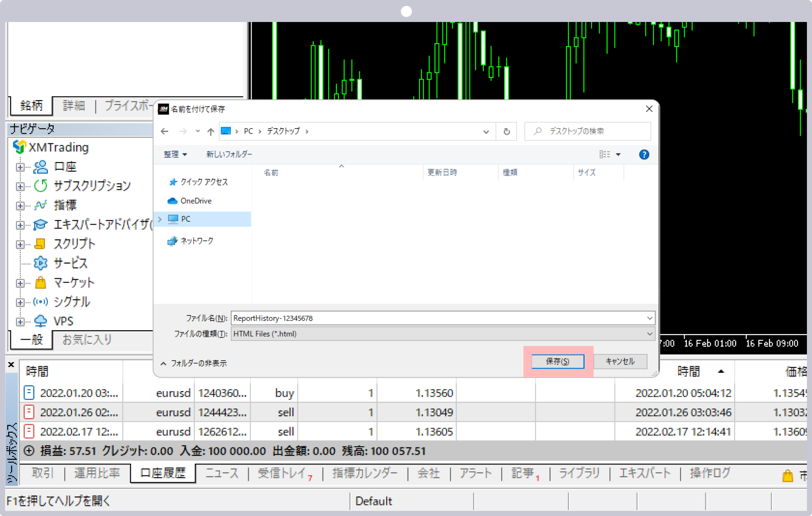
Task: Click the シグナル signal icon
Action: pyautogui.click(x=41, y=302)
